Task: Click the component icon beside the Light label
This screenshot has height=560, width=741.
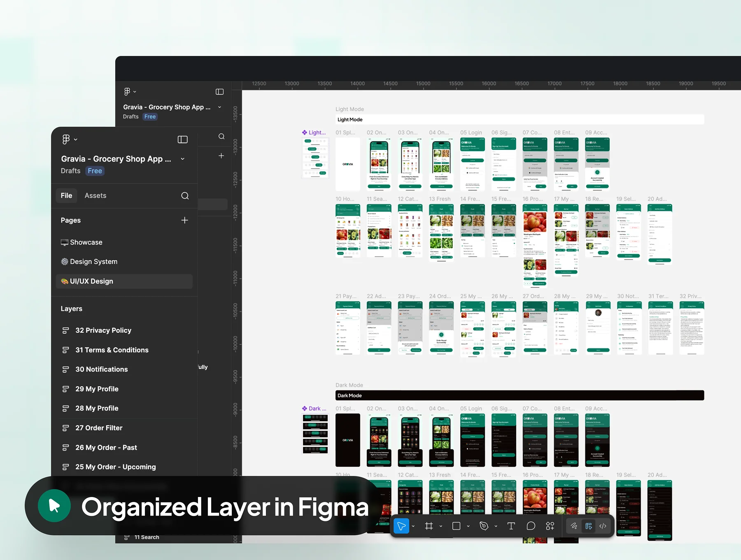Action: coord(305,133)
